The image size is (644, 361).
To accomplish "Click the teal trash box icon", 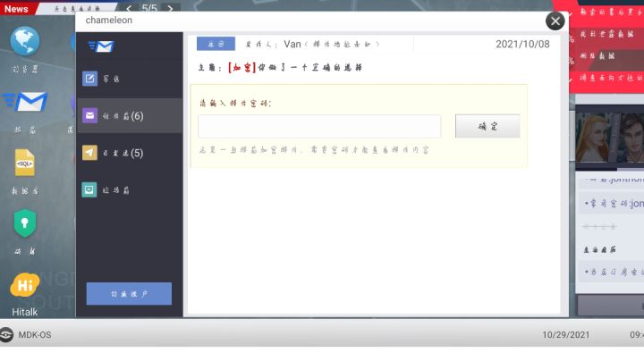I will (x=89, y=190).
